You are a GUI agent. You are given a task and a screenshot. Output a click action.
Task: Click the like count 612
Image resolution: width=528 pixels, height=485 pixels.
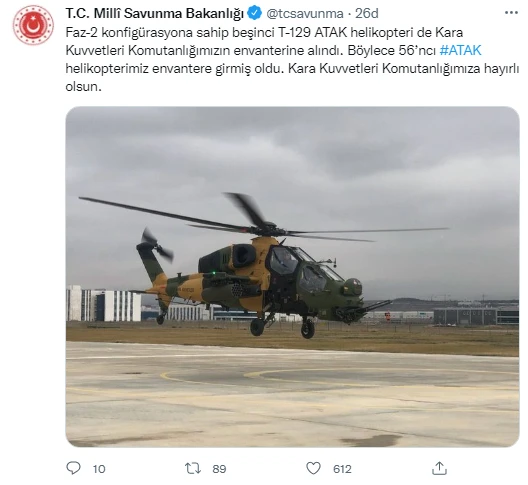pos(342,469)
